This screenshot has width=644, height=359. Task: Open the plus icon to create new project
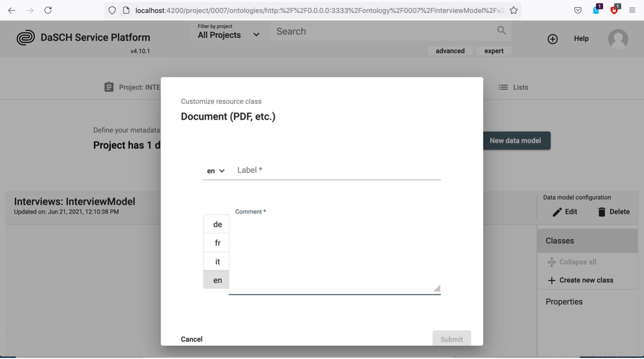[x=553, y=39]
